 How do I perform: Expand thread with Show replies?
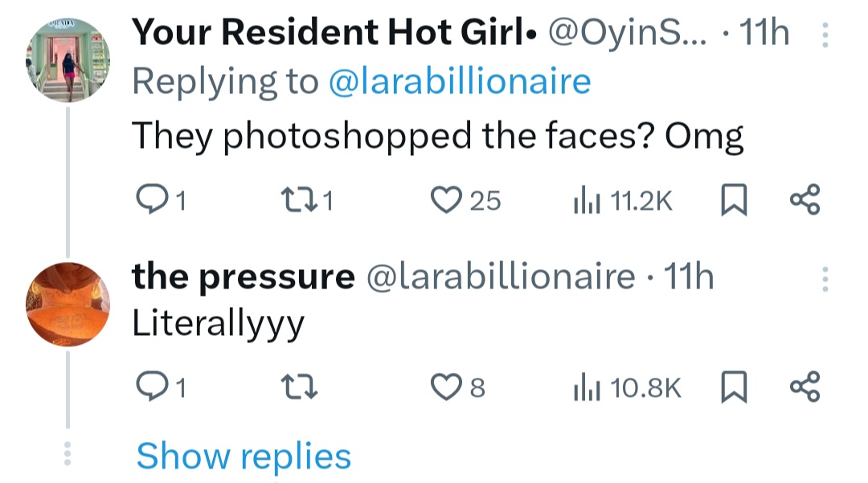click(x=244, y=456)
